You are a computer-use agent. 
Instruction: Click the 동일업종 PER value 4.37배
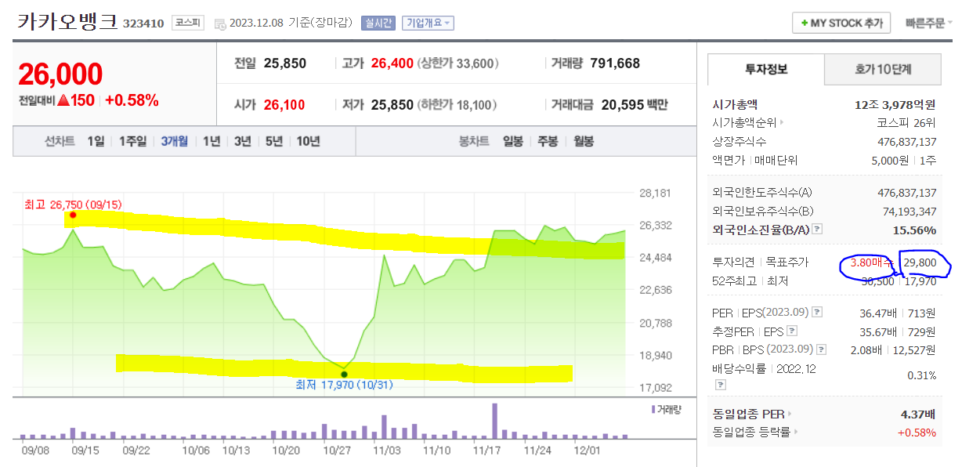[918, 413]
